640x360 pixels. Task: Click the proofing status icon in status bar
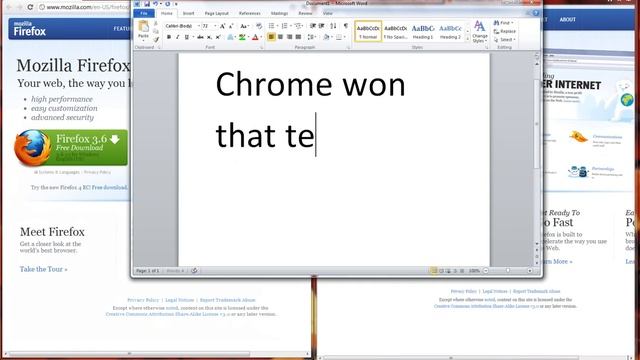point(194,271)
